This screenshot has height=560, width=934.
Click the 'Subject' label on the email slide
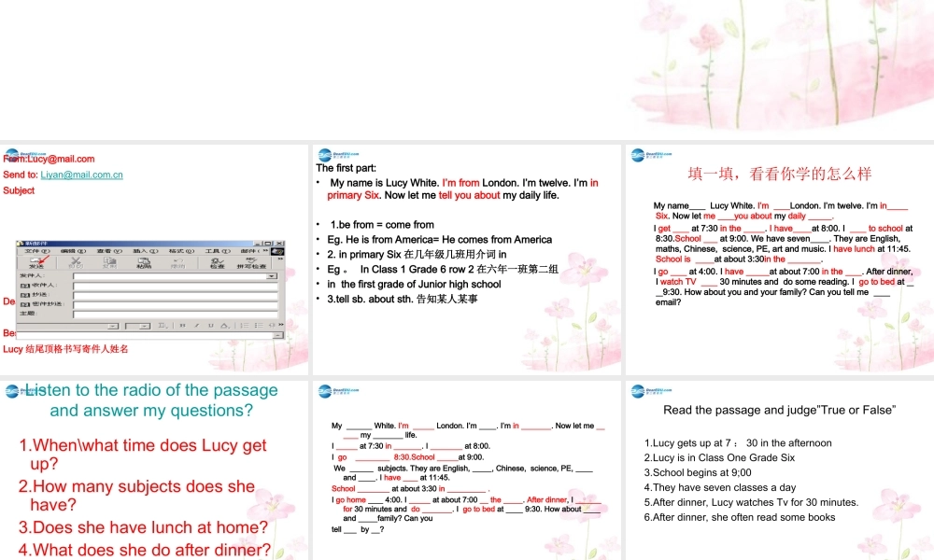click(19, 190)
